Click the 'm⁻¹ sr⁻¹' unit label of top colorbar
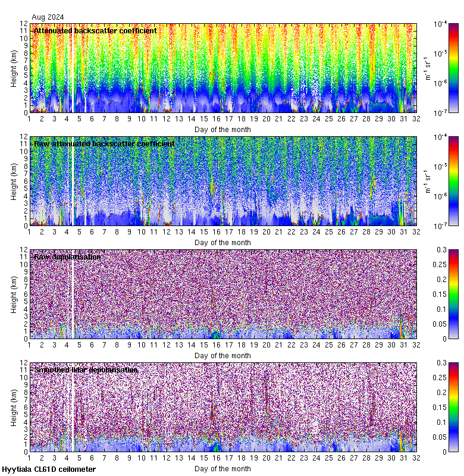This screenshot has width=464, height=476. [427, 67]
